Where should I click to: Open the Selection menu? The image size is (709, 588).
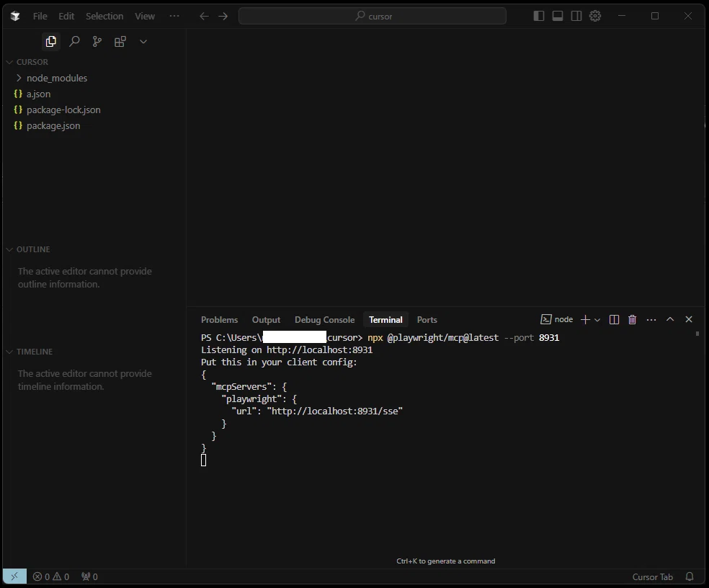point(104,17)
